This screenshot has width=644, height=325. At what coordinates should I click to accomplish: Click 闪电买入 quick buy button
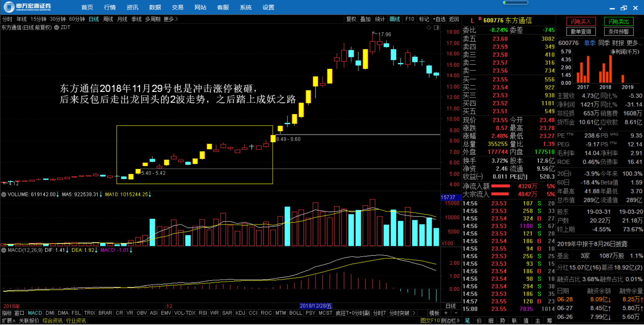click(x=581, y=21)
